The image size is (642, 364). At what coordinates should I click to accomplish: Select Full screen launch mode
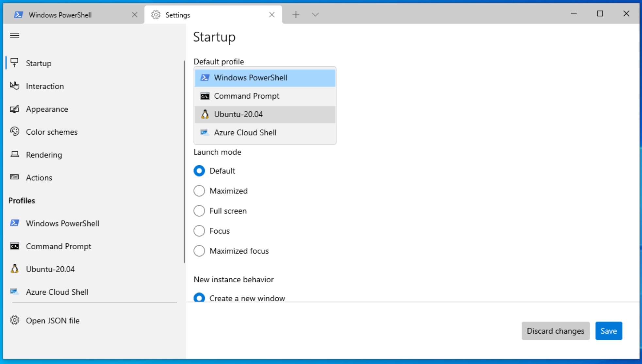pos(198,210)
